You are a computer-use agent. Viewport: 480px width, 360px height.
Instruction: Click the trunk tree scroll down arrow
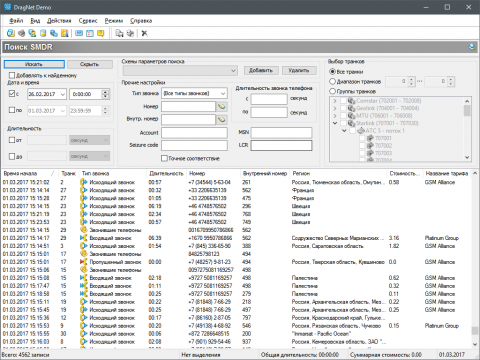point(467,157)
